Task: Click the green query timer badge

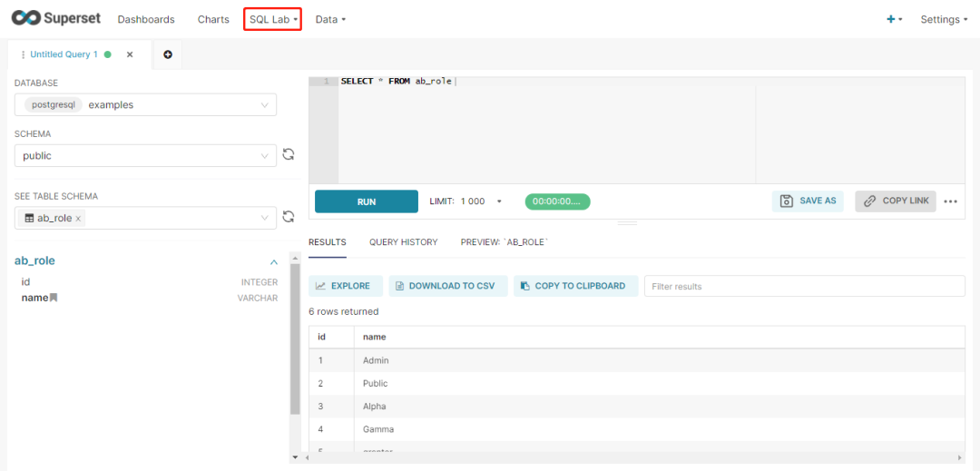Action: click(x=557, y=201)
